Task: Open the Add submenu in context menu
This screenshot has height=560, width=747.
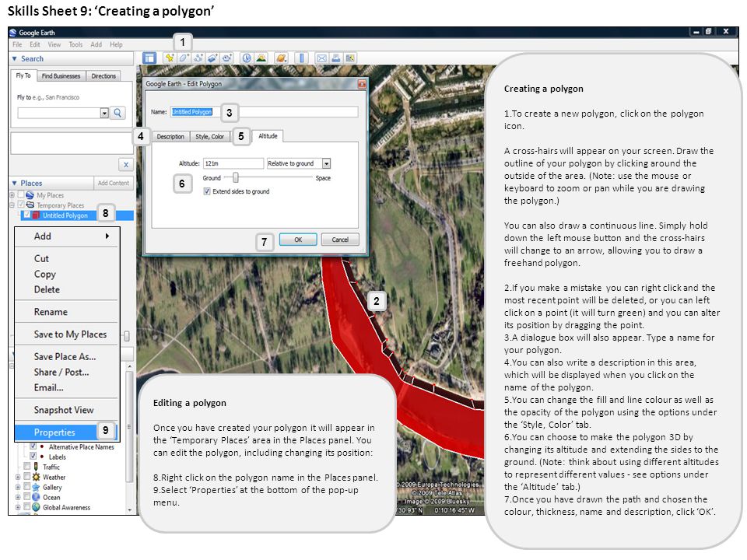Action: click(x=67, y=236)
